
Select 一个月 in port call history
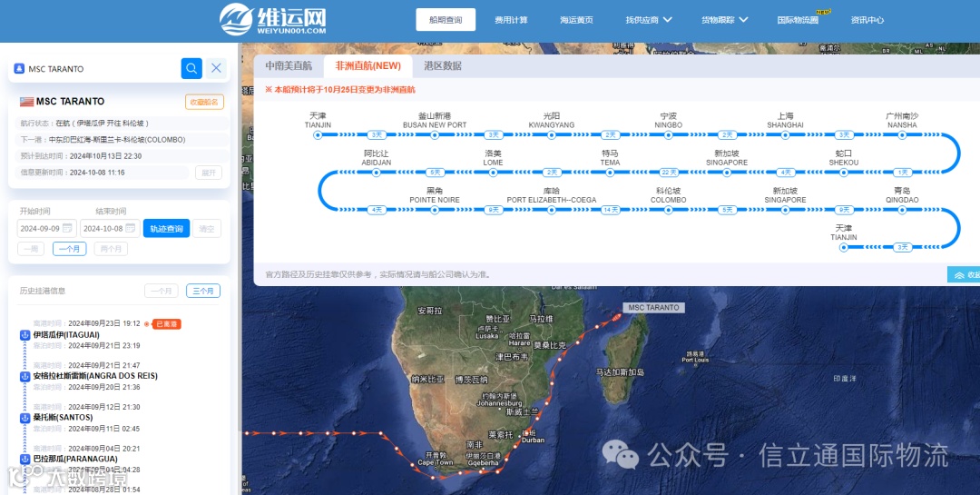pos(162,291)
